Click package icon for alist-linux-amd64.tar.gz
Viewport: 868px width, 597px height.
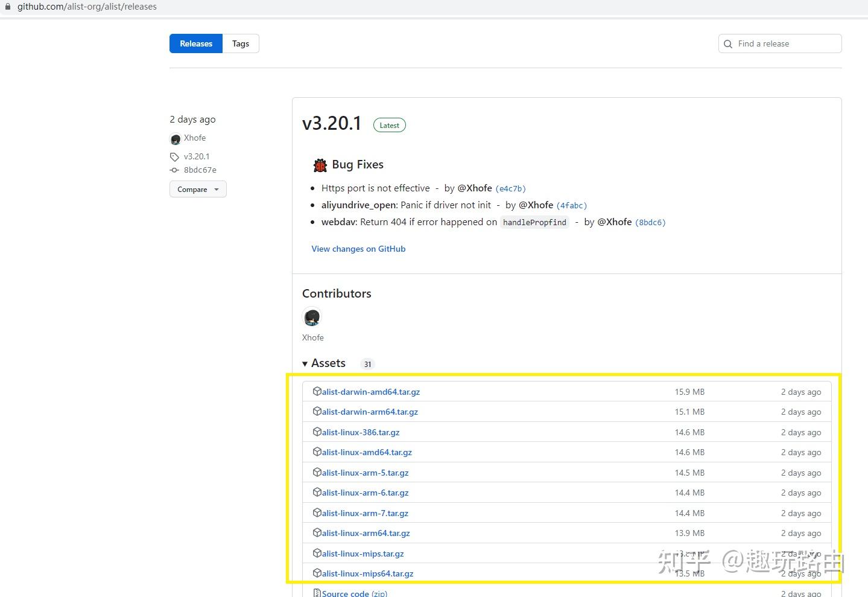point(317,452)
